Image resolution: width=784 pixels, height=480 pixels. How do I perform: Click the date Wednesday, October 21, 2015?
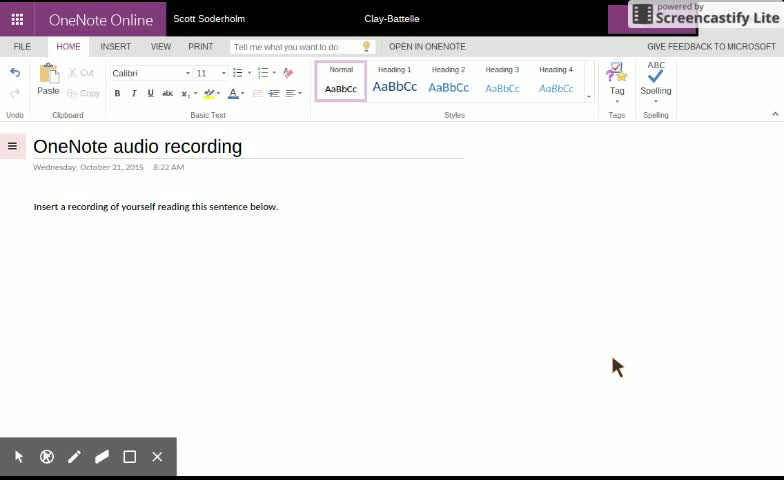coord(88,167)
